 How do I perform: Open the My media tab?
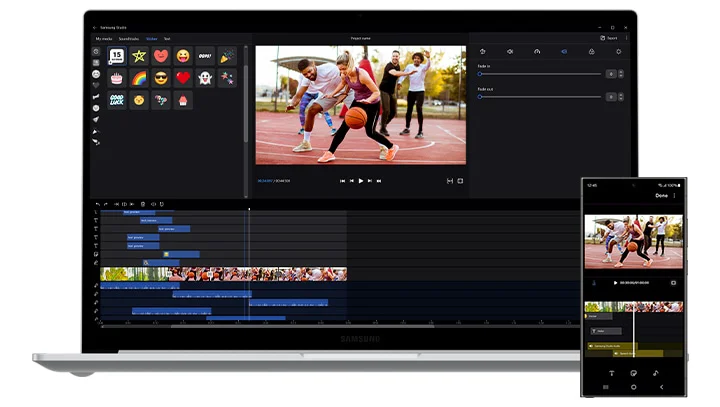(104, 38)
